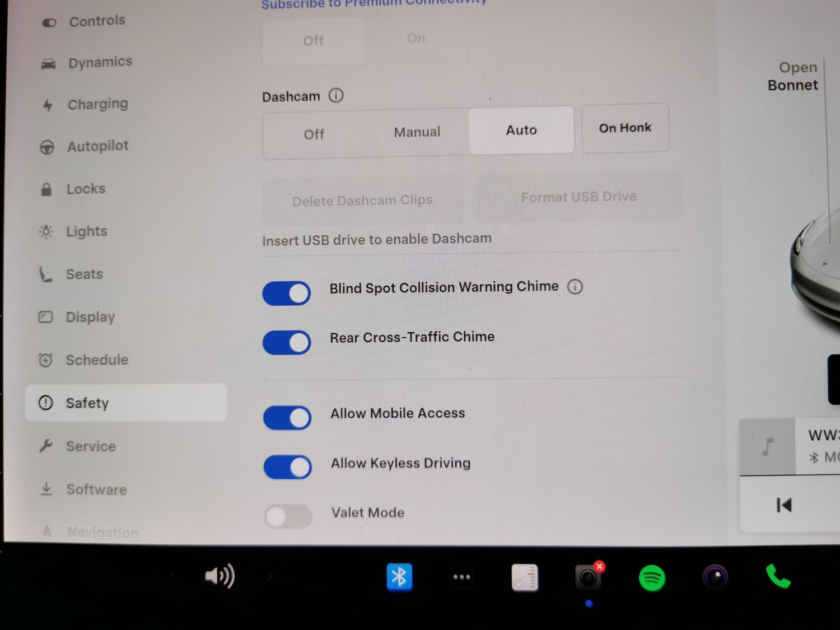Set Dashcam mode to Manual

pyautogui.click(x=417, y=133)
